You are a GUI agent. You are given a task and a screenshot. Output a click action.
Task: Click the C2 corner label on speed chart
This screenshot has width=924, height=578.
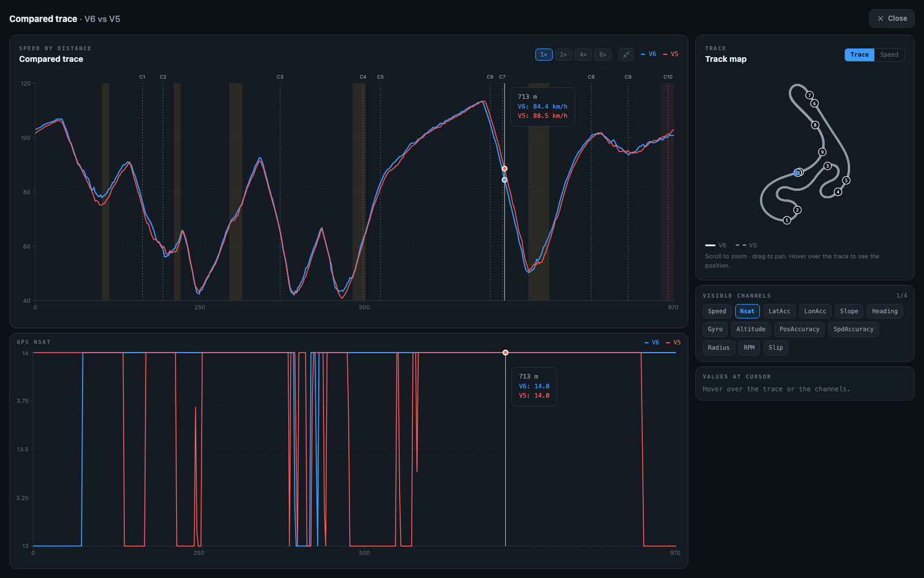pos(163,77)
